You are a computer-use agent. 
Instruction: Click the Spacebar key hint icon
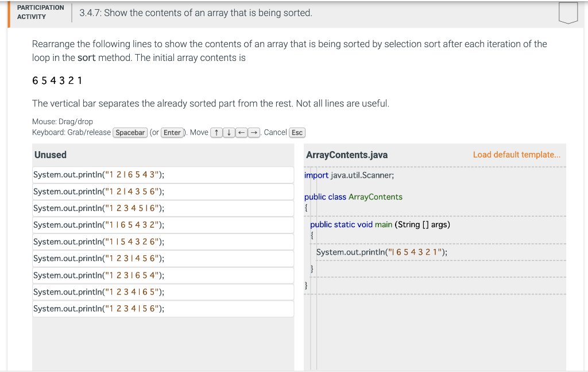coord(130,132)
